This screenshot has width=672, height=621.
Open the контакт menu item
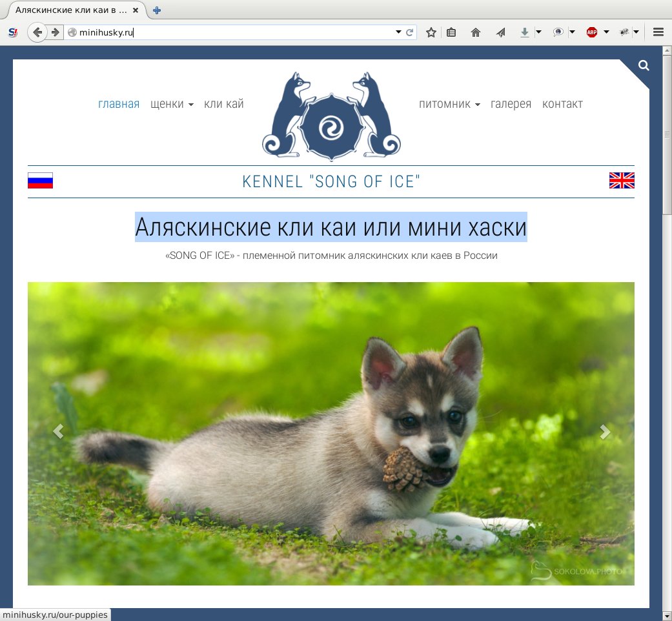tap(562, 104)
